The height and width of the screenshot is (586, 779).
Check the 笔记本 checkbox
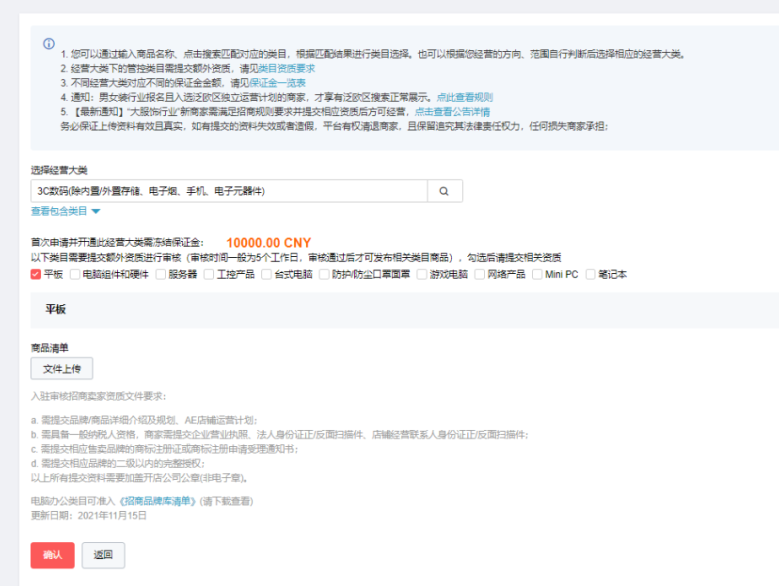coord(591,274)
